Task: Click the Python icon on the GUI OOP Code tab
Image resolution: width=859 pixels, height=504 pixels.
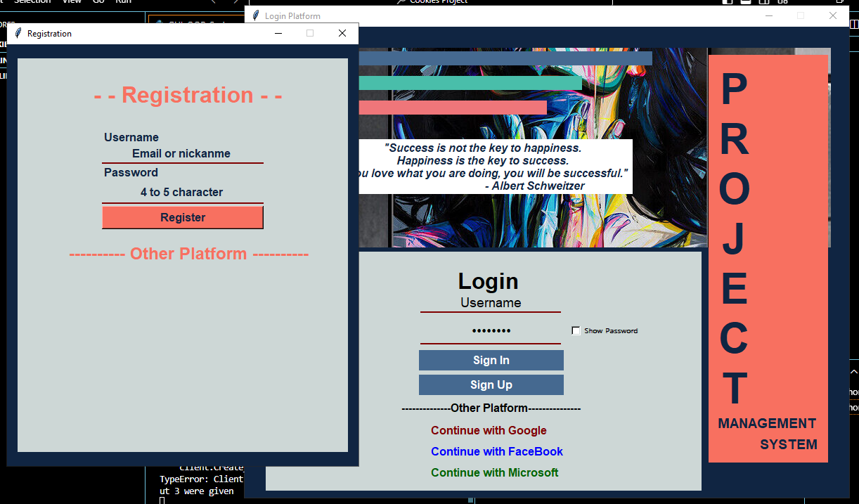Action: (160, 22)
